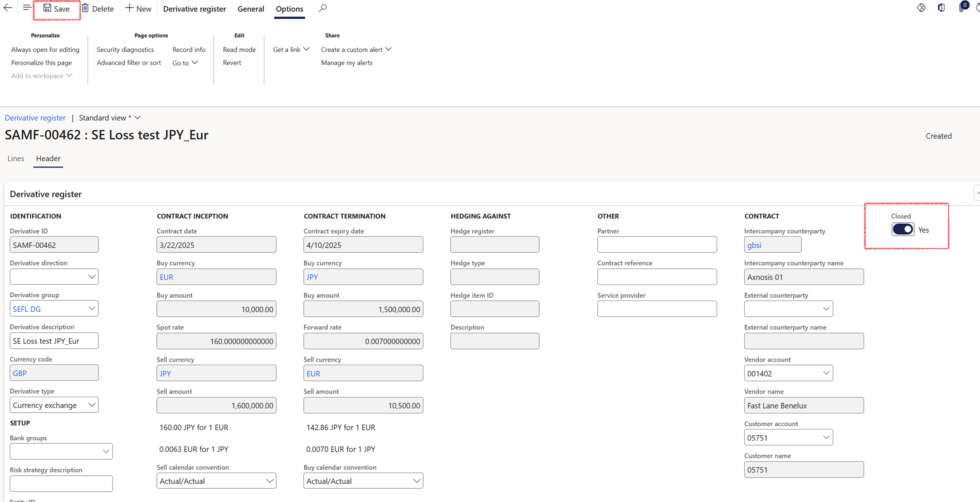Click JPY Sell currency link under Contract inception
The height and width of the screenshot is (502, 980).
166,374
